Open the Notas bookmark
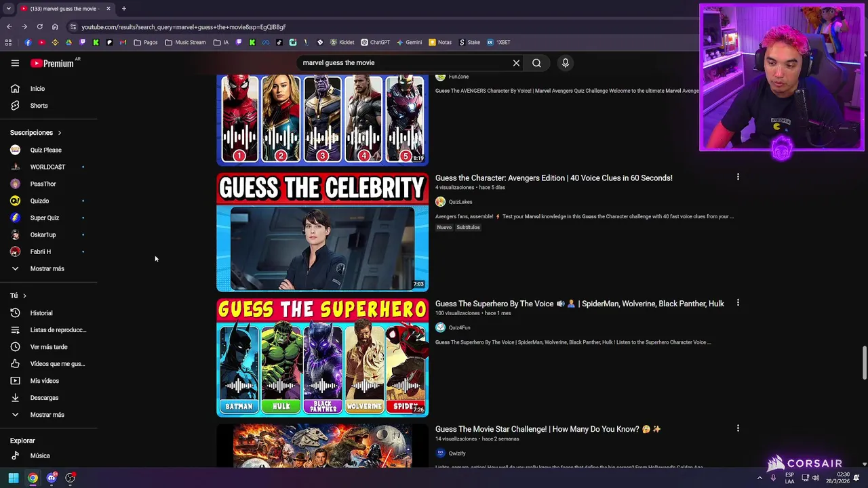This screenshot has height=488, width=868. pyautogui.click(x=439, y=42)
